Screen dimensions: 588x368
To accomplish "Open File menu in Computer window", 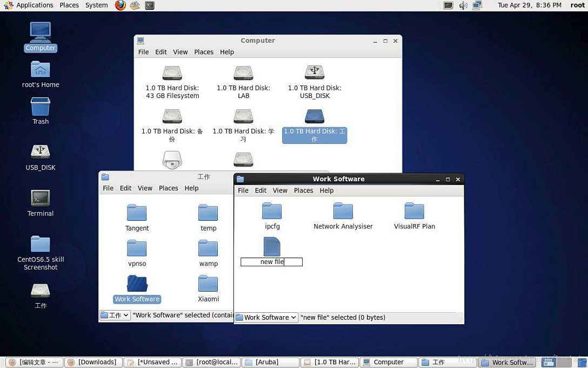I will (x=143, y=52).
